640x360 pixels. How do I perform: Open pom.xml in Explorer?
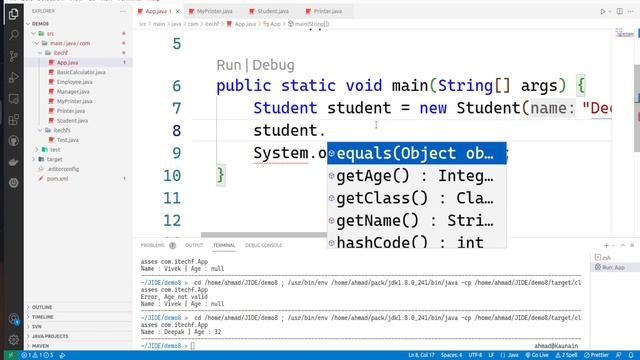tap(58, 179)
